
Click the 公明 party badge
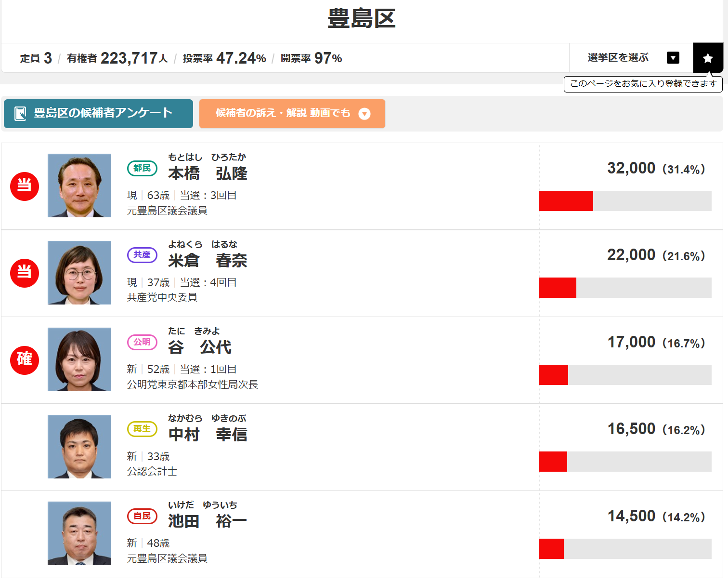142,342
